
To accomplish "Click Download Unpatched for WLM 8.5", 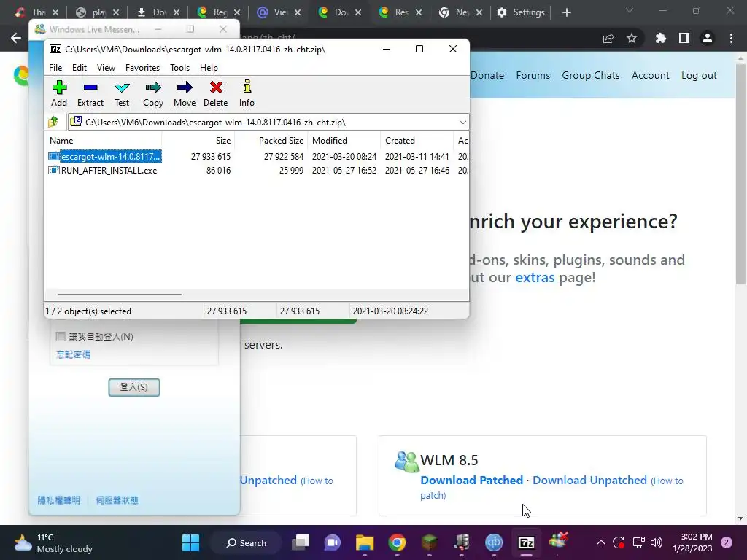I will pos(589,480).
